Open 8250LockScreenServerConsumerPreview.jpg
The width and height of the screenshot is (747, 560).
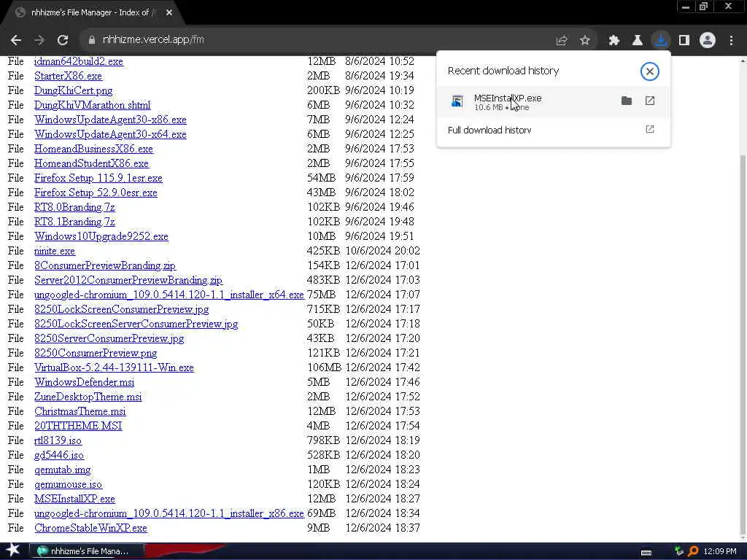coord(136,324)
